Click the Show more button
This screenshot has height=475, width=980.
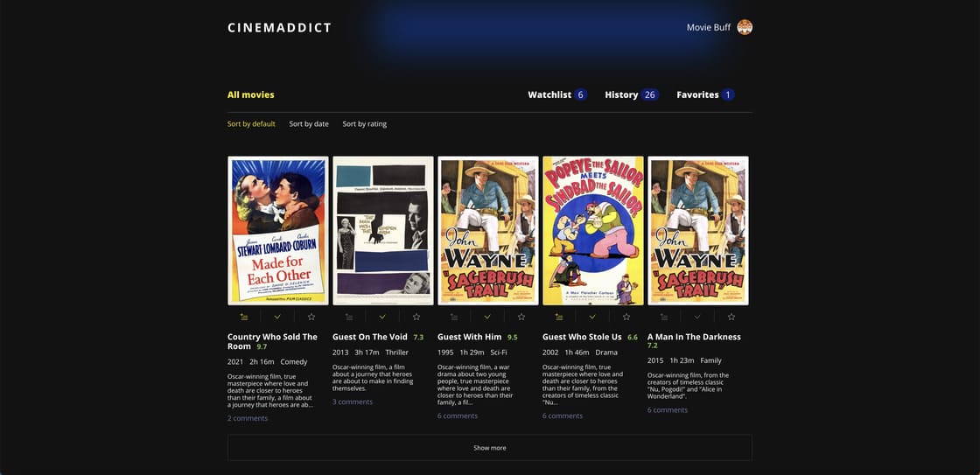click(x=490, y=448)
